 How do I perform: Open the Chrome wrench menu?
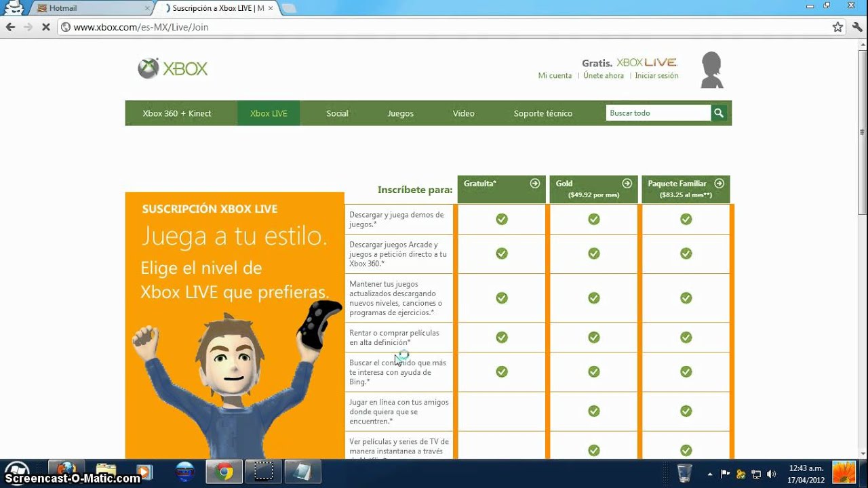point(857,27)
